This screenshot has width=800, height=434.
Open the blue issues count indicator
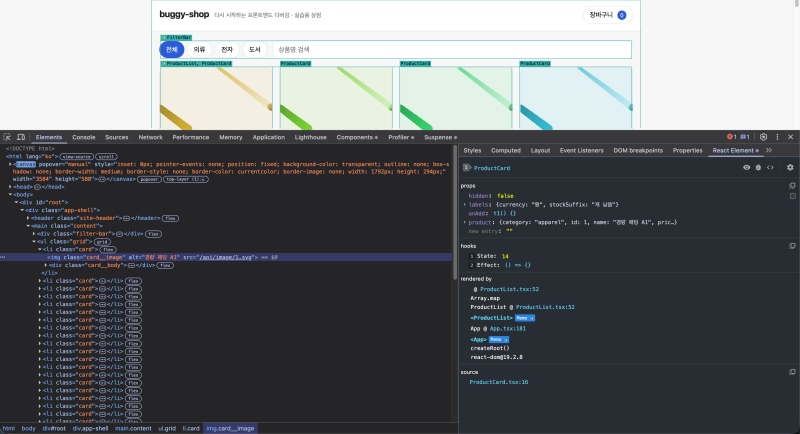pyautogui.click(x=745, y=137)
